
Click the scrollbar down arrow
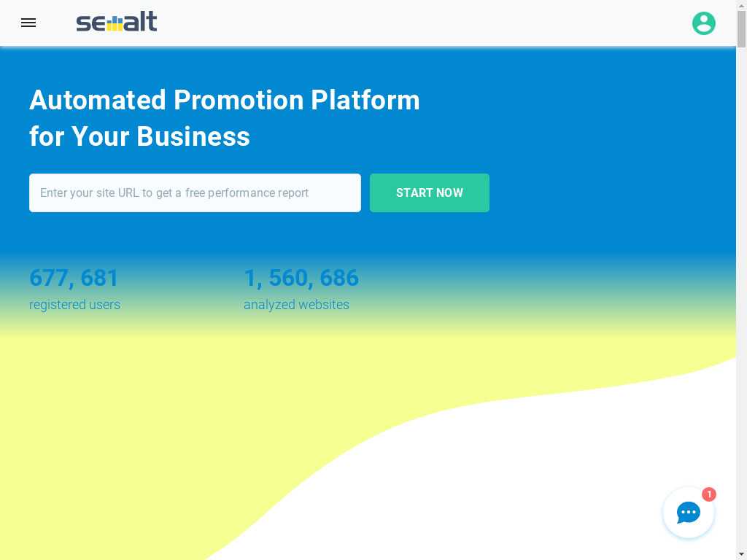741,555
